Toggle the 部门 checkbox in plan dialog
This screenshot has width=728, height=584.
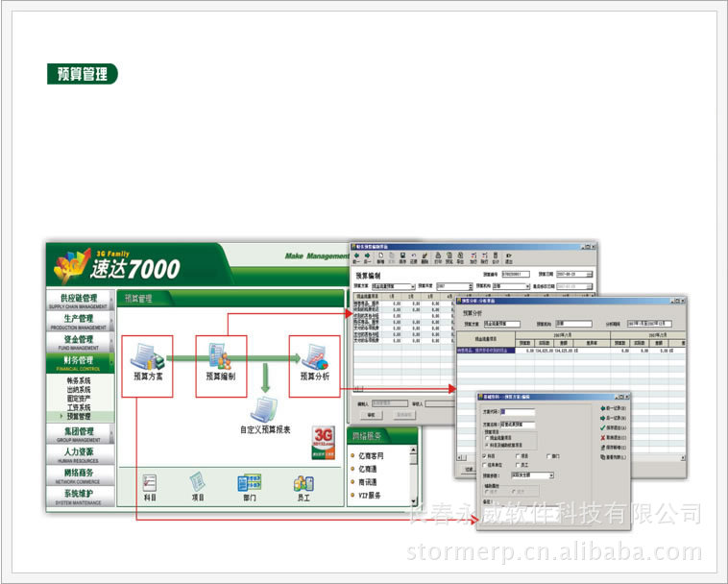click(548, 456)
